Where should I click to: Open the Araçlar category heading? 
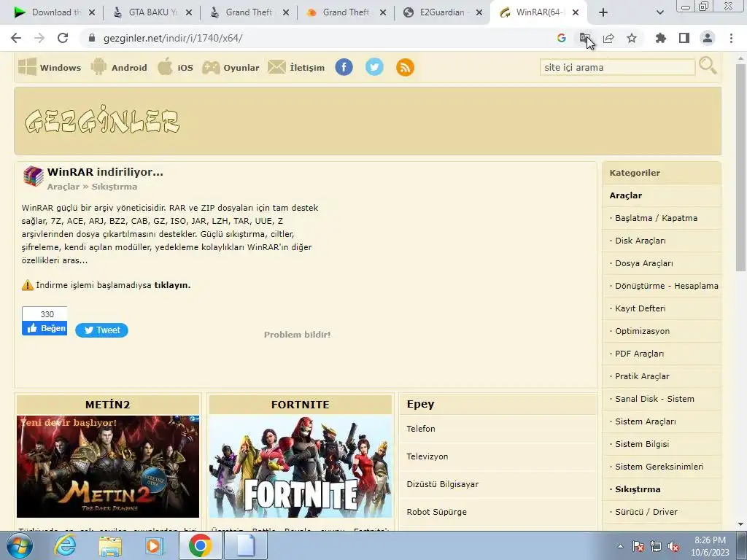point(625,195)
